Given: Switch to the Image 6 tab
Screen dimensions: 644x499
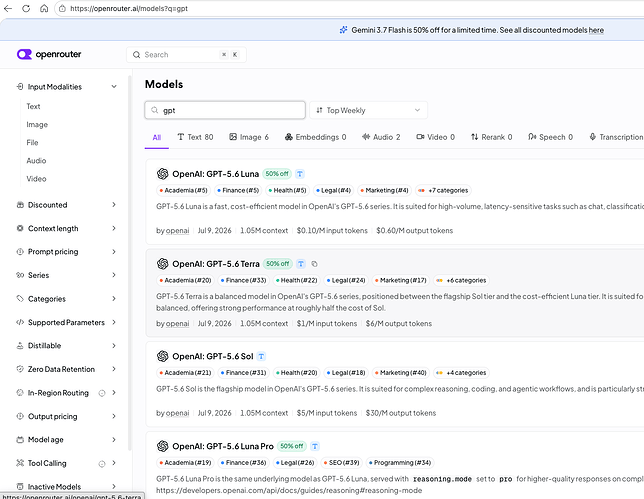Looking at the screenshot, I should [x=249, y=137].
